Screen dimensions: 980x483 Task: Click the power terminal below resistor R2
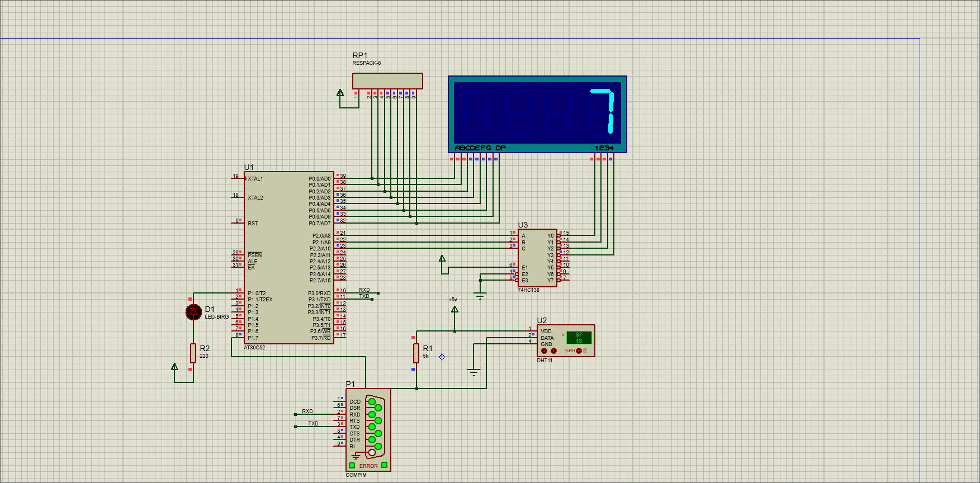(174, 367)
